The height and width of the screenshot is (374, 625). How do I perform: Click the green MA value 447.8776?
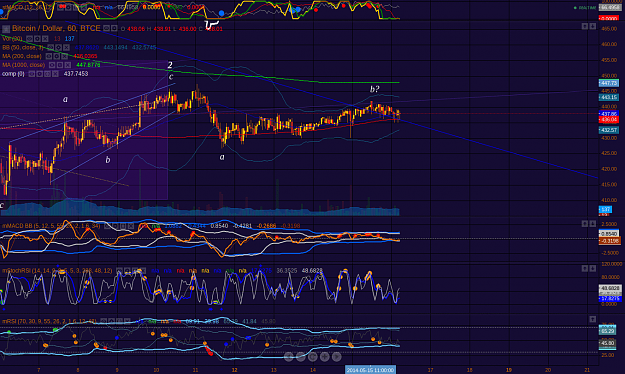88,65
